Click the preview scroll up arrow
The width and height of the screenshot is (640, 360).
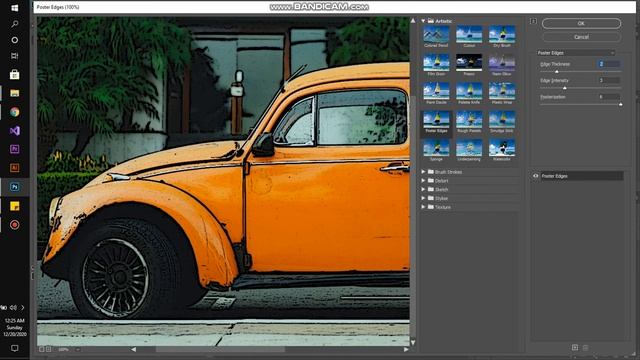413,20
